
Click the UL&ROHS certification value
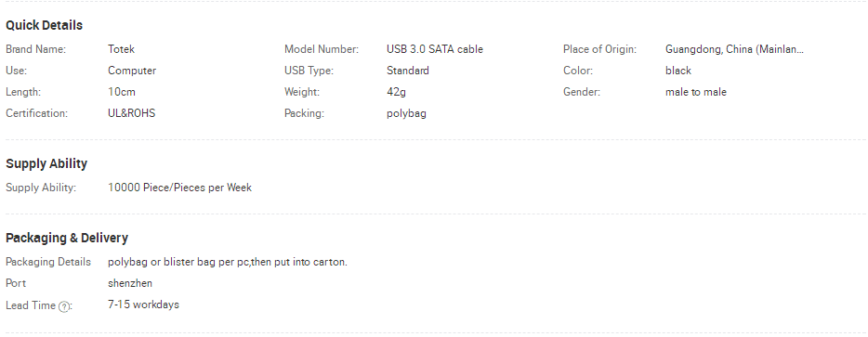pos(132,113)
